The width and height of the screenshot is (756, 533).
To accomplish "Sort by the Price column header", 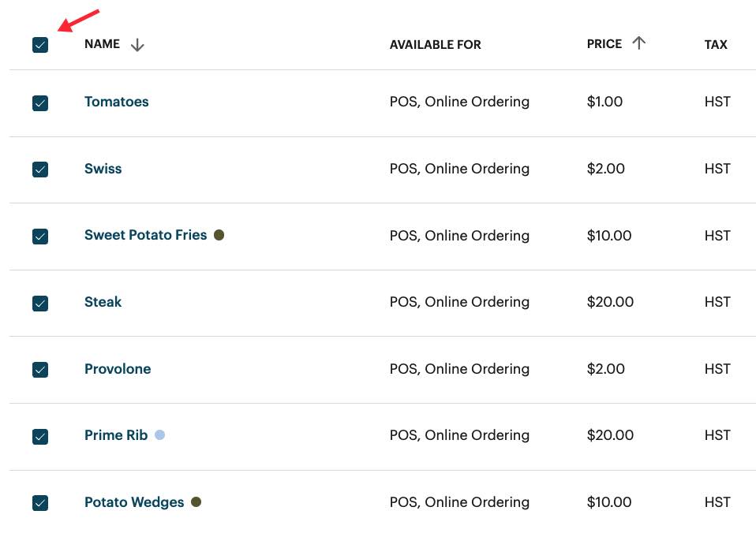I will point(604,44).
